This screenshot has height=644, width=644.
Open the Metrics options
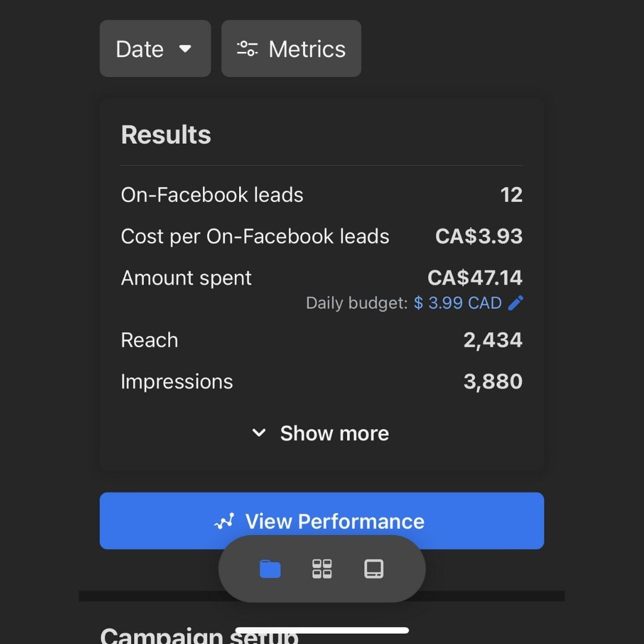[291, 49]
